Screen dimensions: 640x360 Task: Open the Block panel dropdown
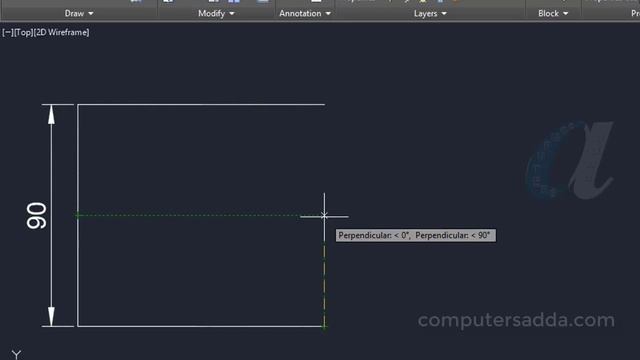(553, 13)
